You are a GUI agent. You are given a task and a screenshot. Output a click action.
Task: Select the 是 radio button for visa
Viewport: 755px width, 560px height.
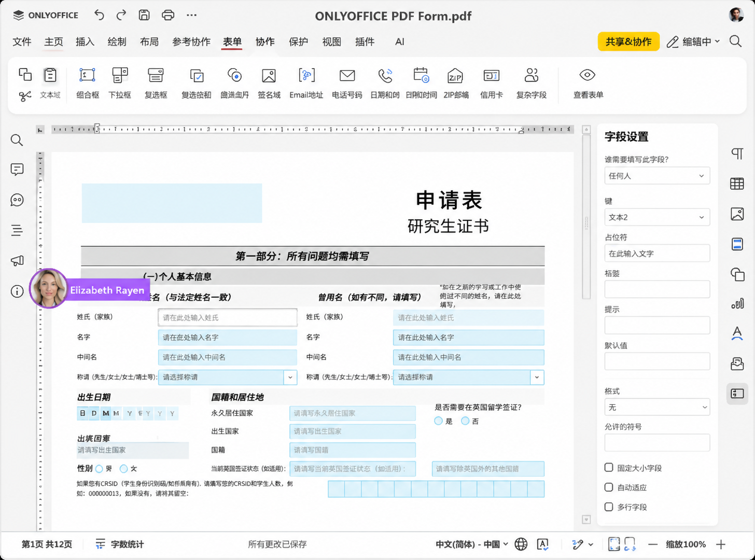pos(439,421)
